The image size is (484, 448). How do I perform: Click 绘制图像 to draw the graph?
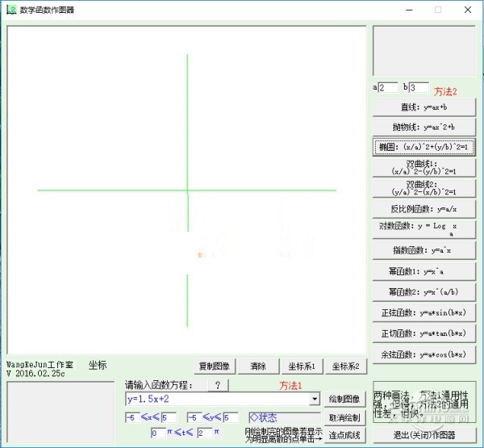(344, 399)
